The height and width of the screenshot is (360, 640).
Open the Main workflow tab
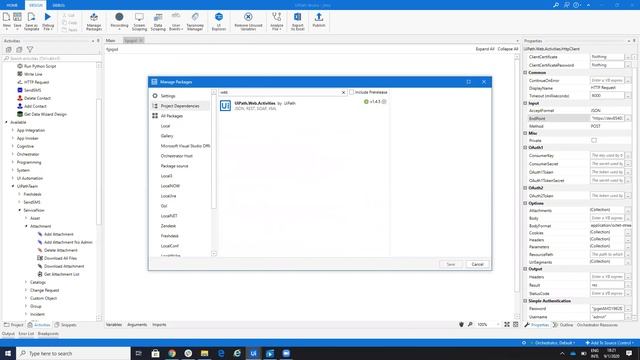111,40
